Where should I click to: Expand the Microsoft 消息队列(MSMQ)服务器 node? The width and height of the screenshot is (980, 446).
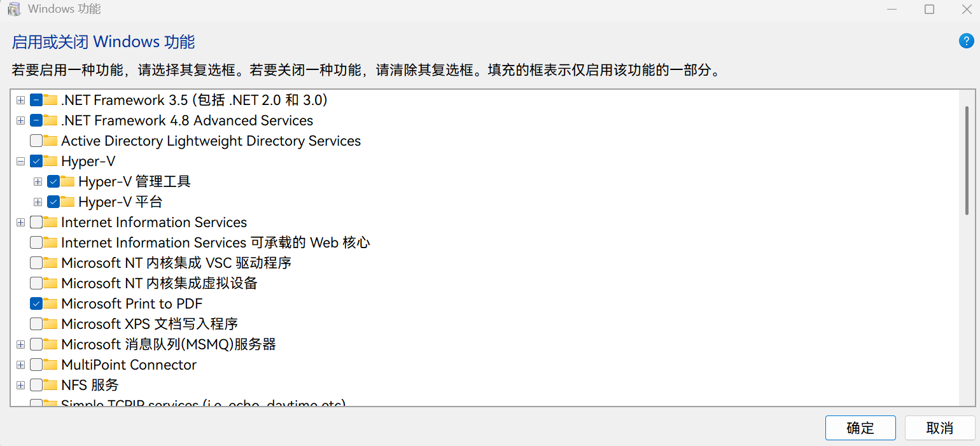(x=20, y=344)
